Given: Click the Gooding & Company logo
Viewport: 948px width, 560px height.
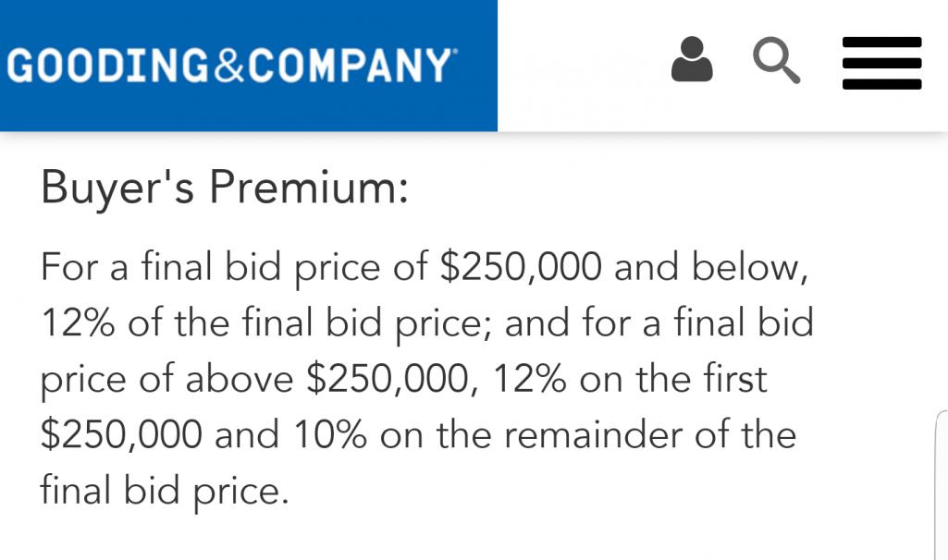Looking at the screenshot, I should click(231, 66).
